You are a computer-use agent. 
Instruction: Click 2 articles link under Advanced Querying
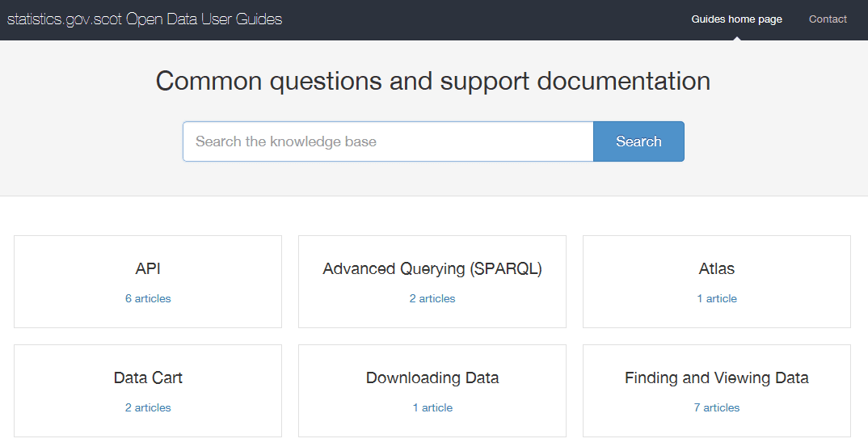(x=432, y=299)
